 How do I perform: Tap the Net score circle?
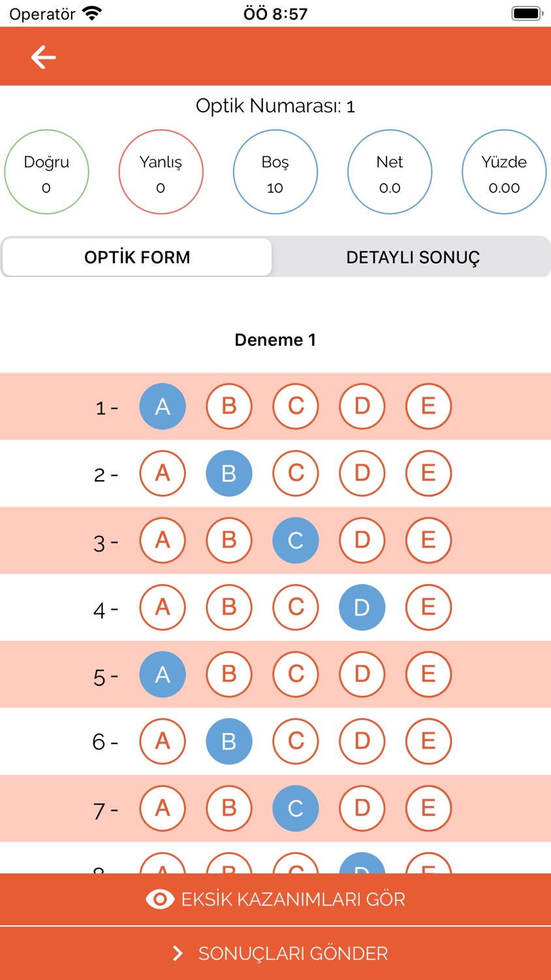click(390, 172)
